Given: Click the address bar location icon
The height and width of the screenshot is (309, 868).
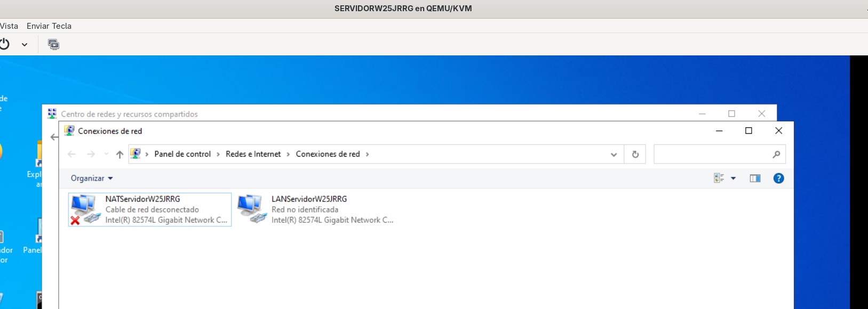Looking at the screenshot, I should coord(136,153).
